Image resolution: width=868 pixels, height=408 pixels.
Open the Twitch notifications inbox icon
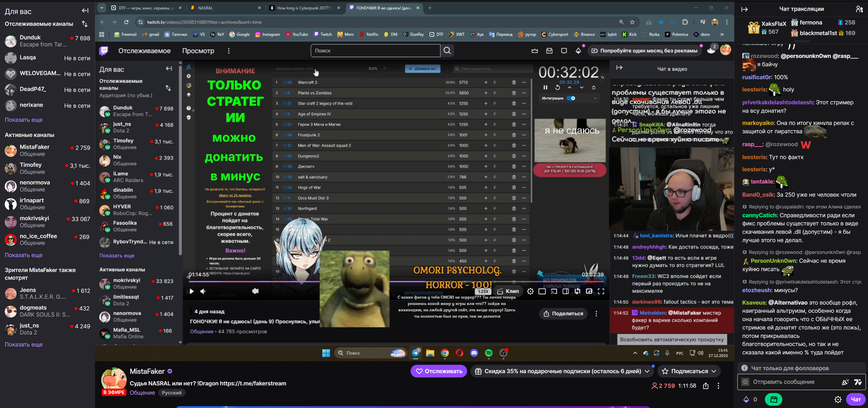(x=549, y=51)
